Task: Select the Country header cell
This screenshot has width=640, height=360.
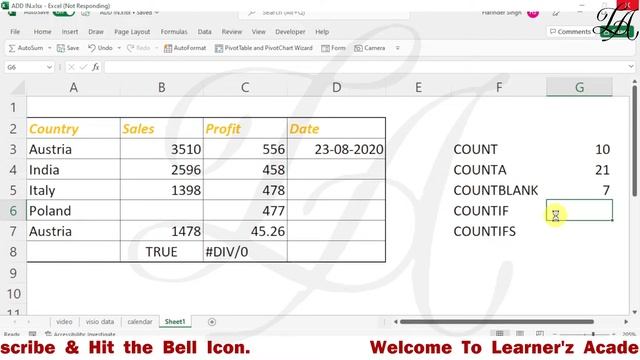Action: tap(73, 129)
